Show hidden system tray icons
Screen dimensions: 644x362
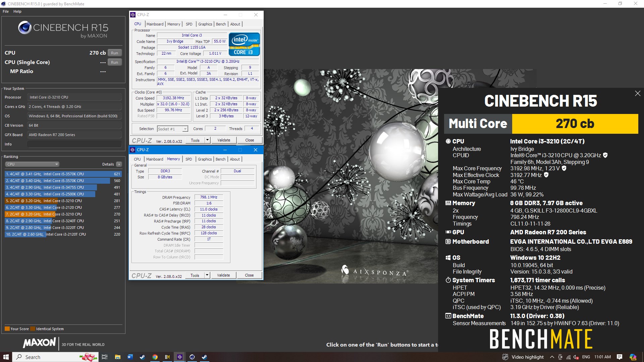(552, 357)
